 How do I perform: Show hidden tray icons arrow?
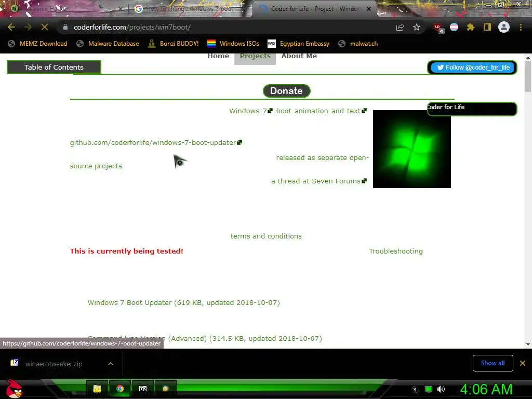coord(415,390)
